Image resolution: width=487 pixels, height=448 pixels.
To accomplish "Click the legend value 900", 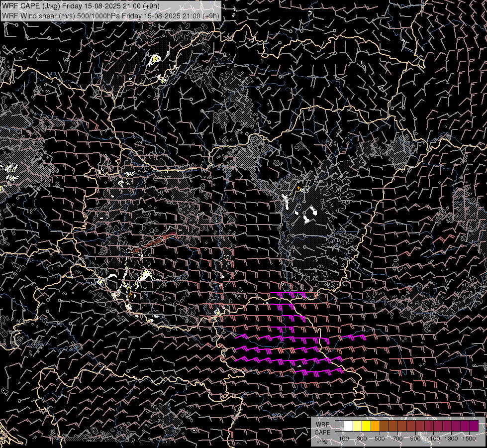I will click(x=415, y=439).
